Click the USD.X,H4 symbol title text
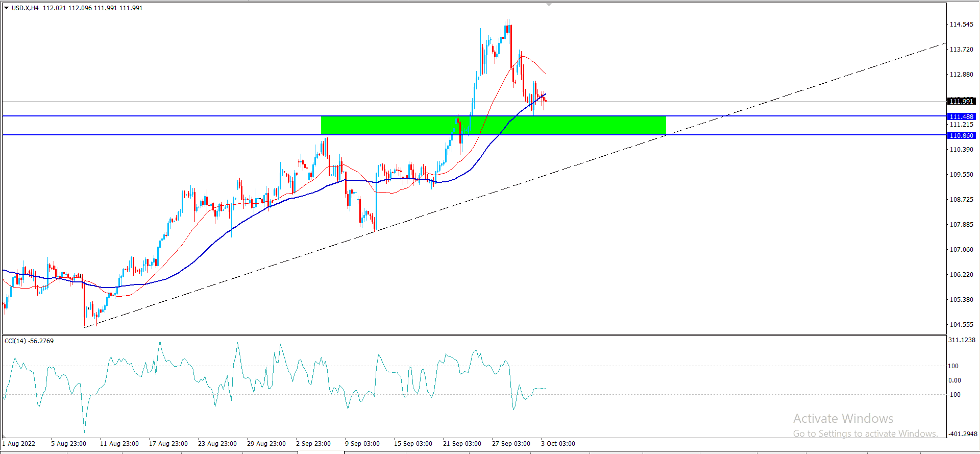The height and width of the screenshot is (454, 980). click(x=24, y=8)
